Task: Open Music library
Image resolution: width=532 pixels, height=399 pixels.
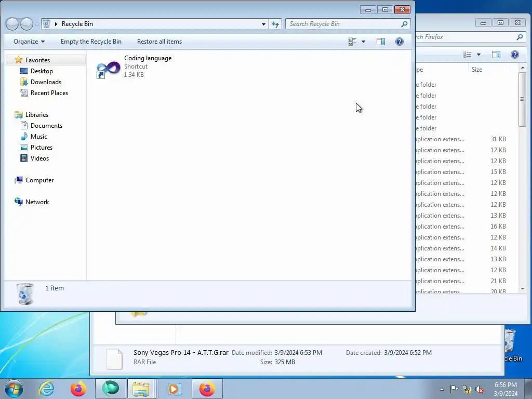Action: tap(38, 137)
